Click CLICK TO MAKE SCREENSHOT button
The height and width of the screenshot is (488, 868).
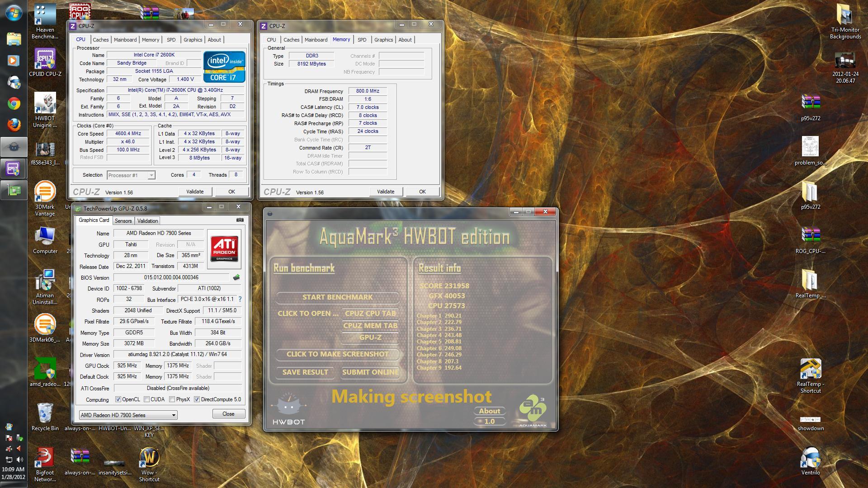click(x=337, y=354)
